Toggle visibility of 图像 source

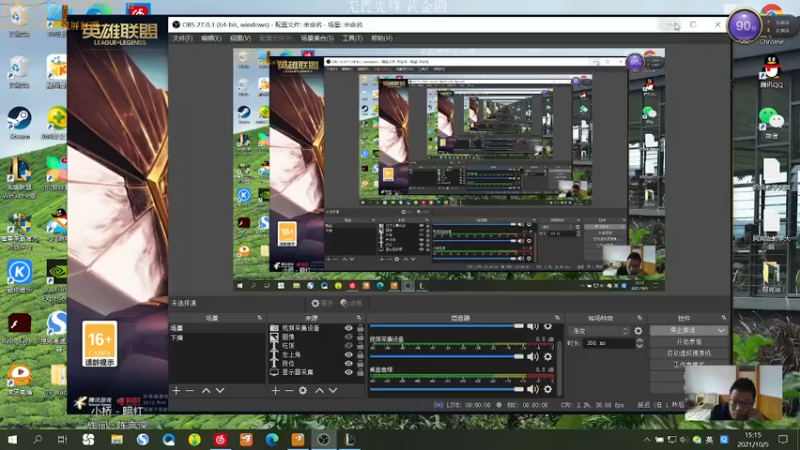click(x=348, y=337)
